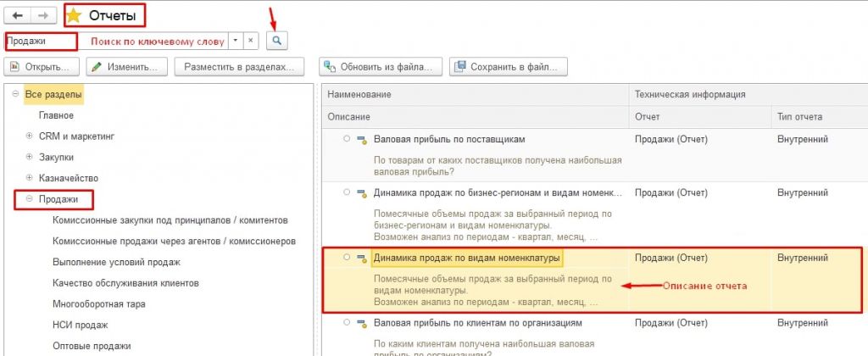Click Внутренний cell of Валовая прибыль по клиентам row

[803, 322]
